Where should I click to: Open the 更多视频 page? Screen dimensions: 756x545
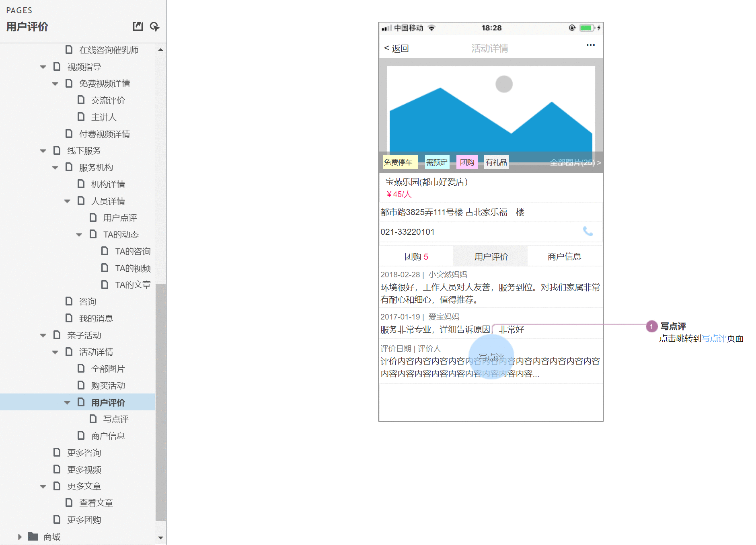click(x=84, y=469)
